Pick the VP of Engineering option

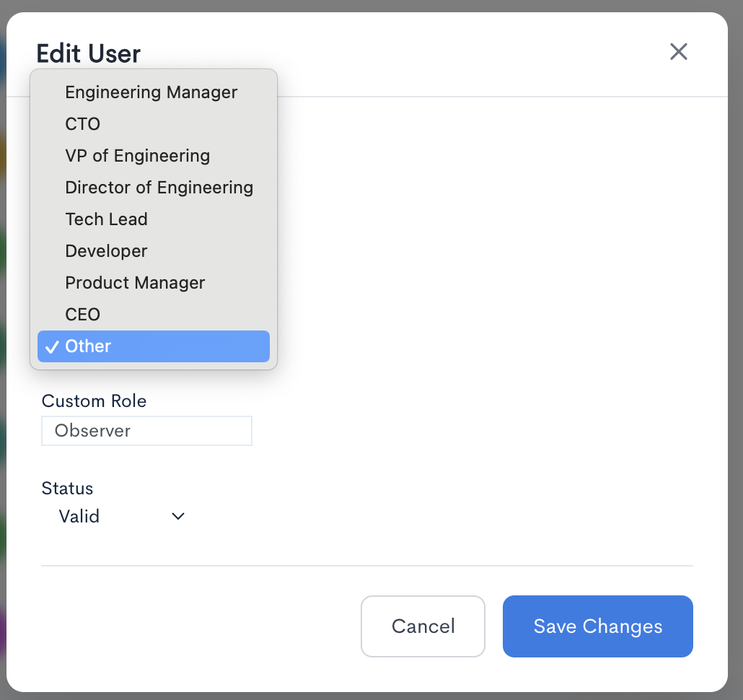[x=154, y=156]
